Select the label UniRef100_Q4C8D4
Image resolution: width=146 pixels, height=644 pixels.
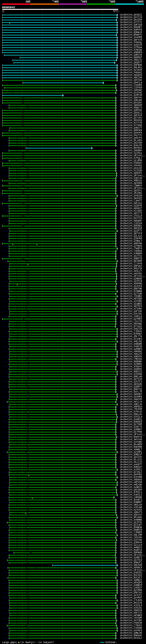[x=131, y=490]
